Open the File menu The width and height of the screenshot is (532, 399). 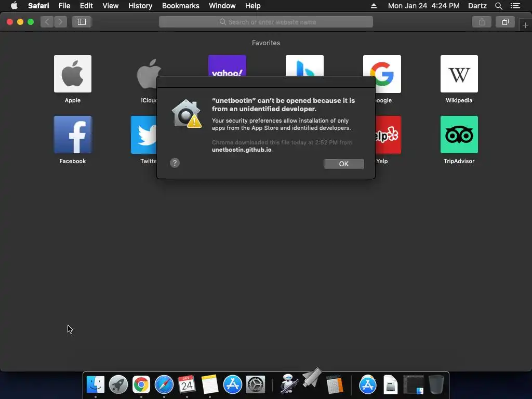coord(64,6)
